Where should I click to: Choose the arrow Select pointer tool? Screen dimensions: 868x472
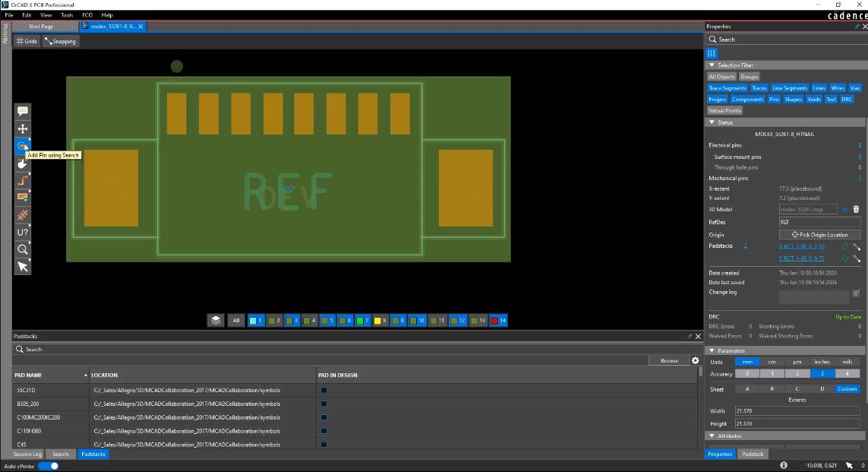tap(23, 267)
